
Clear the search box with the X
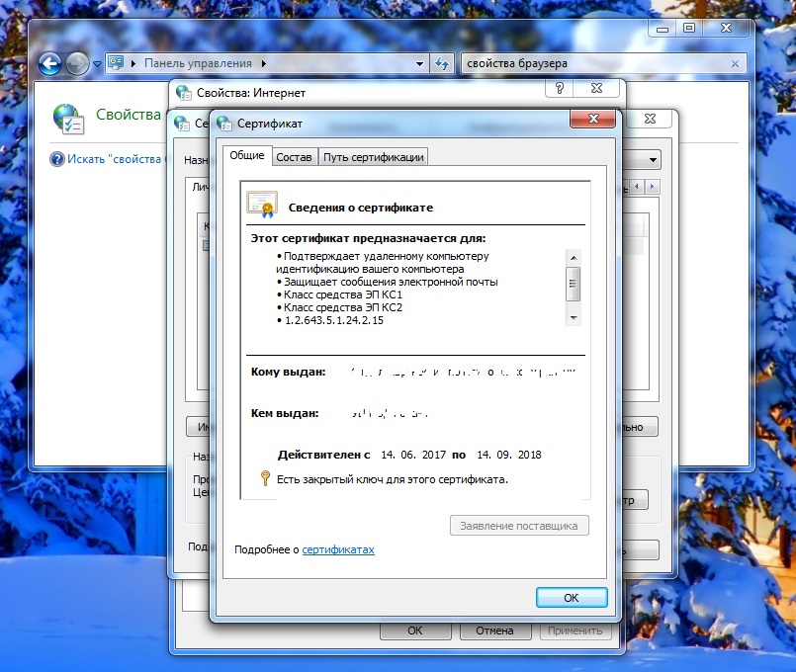734,64
